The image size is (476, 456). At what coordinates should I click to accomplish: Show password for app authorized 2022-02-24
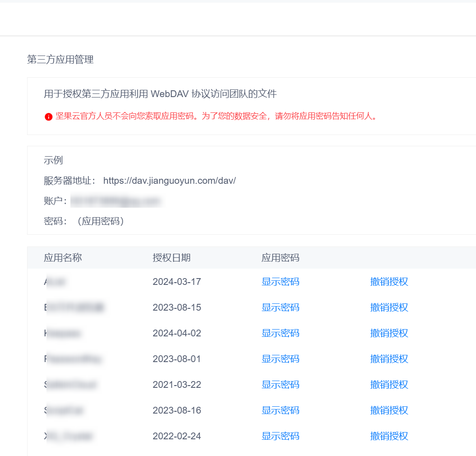(x=280, y=436)
